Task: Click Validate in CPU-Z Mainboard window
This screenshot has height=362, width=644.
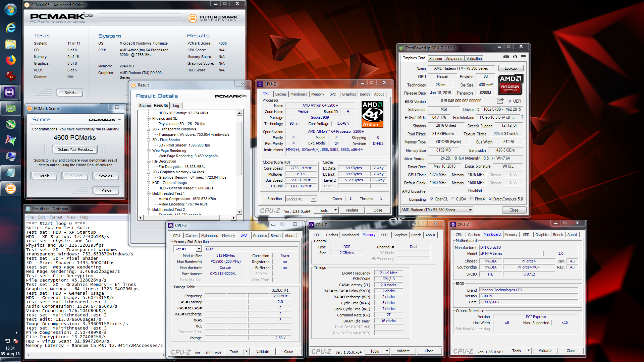Action: pos(545,351)
